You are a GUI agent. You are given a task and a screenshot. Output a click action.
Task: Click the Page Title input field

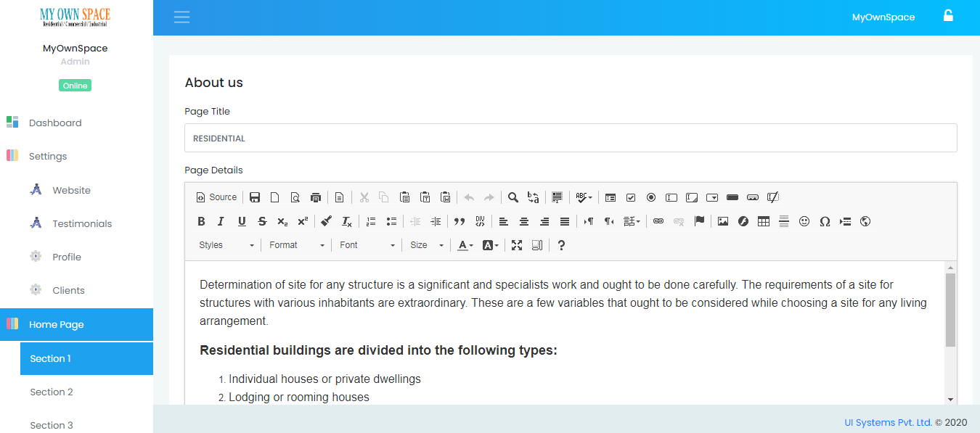(571, 138)
